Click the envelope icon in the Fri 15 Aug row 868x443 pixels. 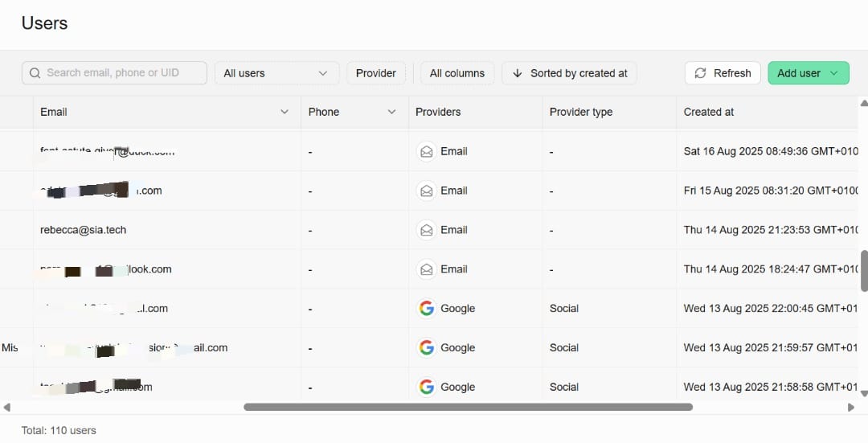click(x=426, y=191)
